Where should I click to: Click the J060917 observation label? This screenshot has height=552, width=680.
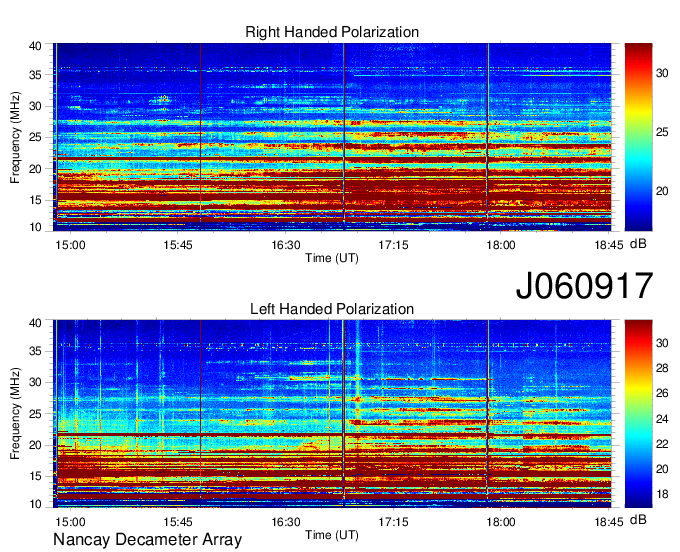tap(584, 286)
